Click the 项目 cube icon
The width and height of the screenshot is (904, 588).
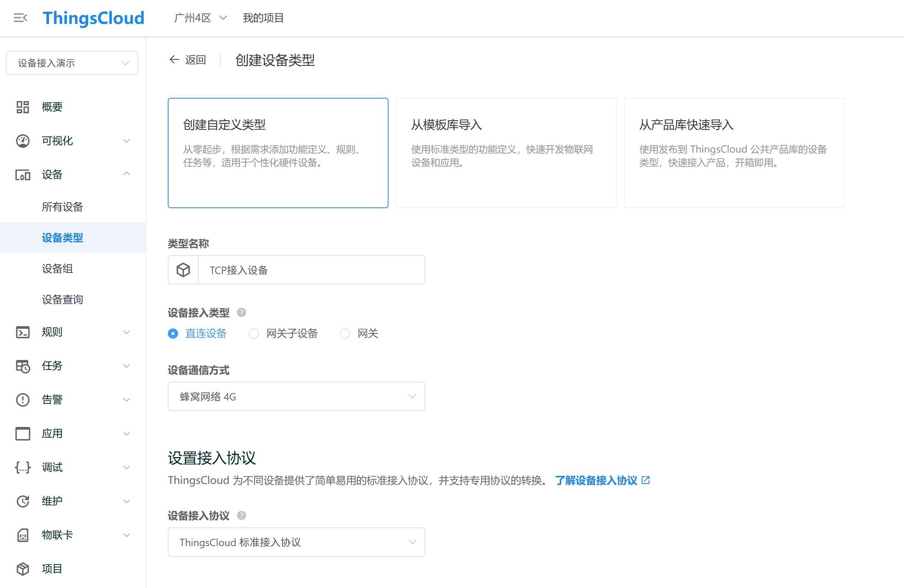pos(23,569)
